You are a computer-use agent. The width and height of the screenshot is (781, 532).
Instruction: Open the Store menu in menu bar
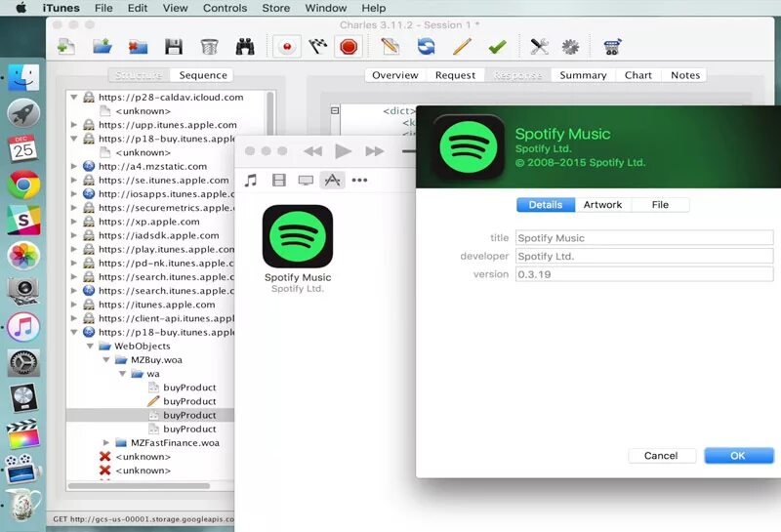click(x=276, y=8)
